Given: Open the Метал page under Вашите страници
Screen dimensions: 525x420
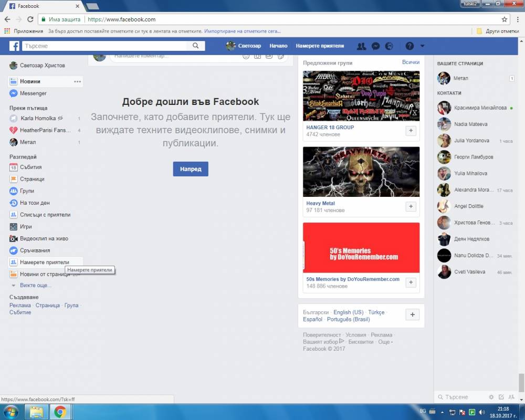Looking at the screenshot, I should click(x=476, y=78).
